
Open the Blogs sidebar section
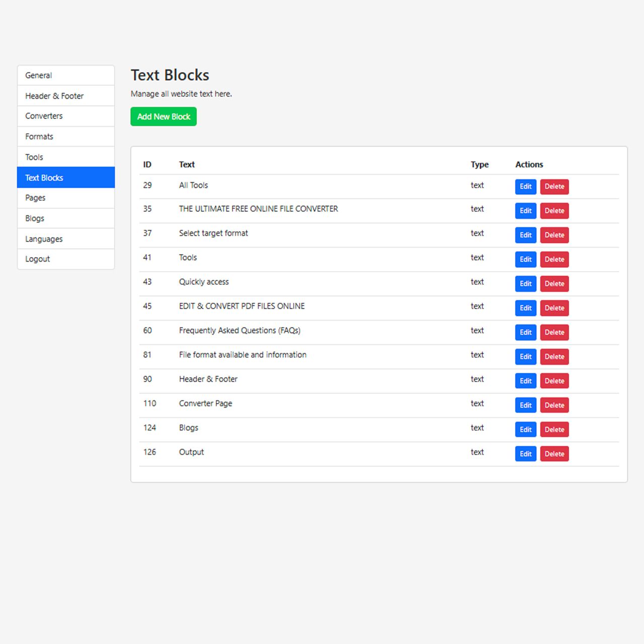pyautogui.click(x=66, y=218)
